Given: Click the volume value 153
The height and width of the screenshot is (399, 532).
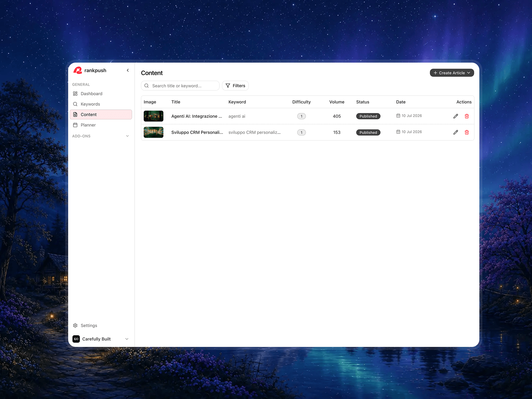Looking at the screenshot, I should 337,132.
